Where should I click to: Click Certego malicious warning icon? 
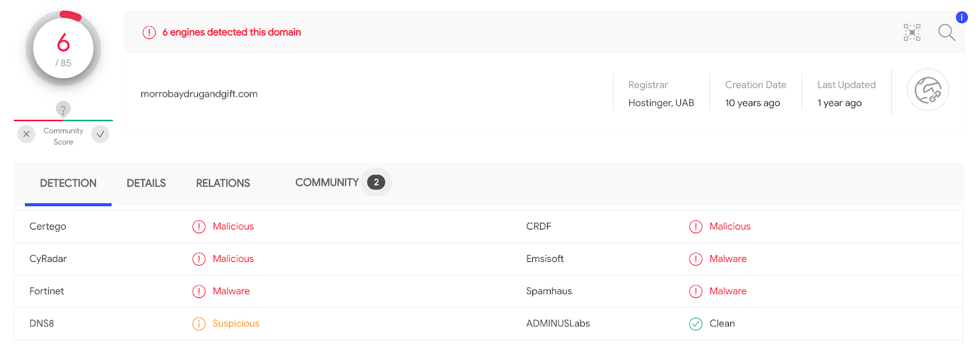(199, 227)
